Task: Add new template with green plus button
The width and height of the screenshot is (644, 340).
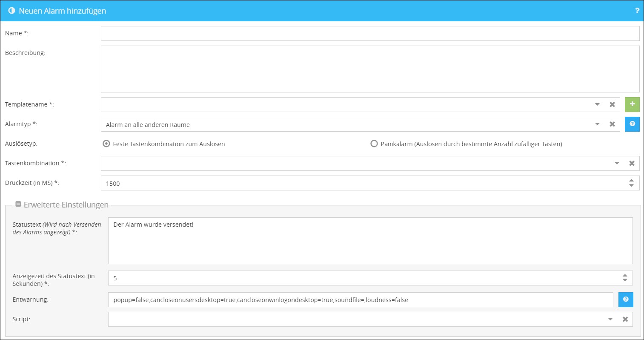Action: (632, 104)
